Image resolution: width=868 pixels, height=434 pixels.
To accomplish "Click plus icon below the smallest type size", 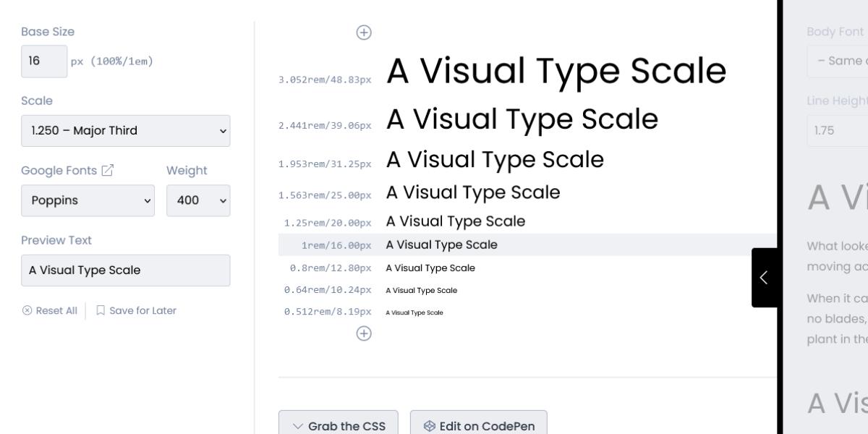I will (364, 333).
